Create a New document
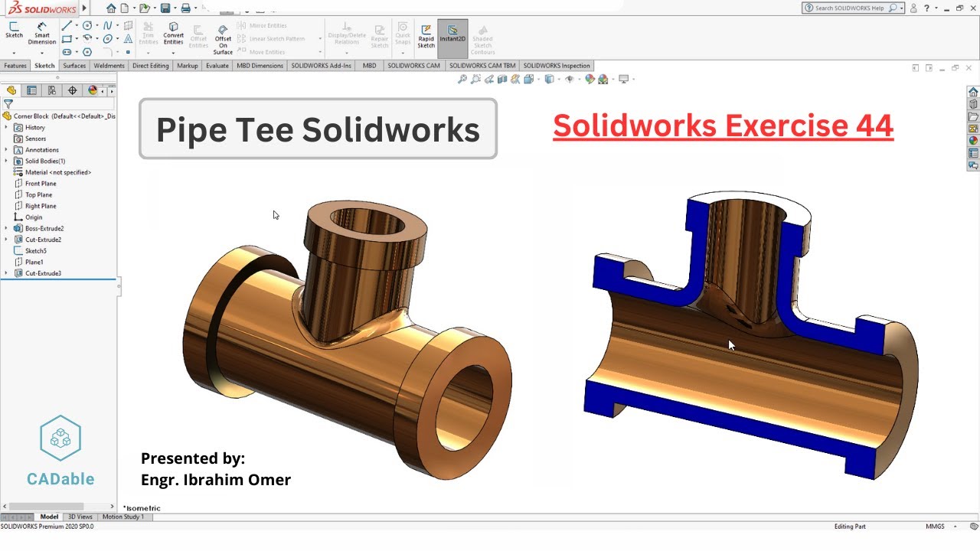The image size is (980, 551). tap(126, 8)
